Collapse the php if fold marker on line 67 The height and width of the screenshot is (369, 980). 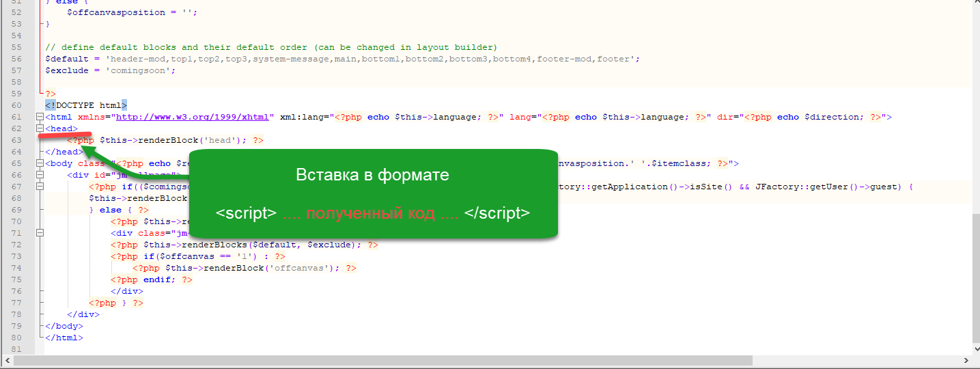click(x=39, y=187)
